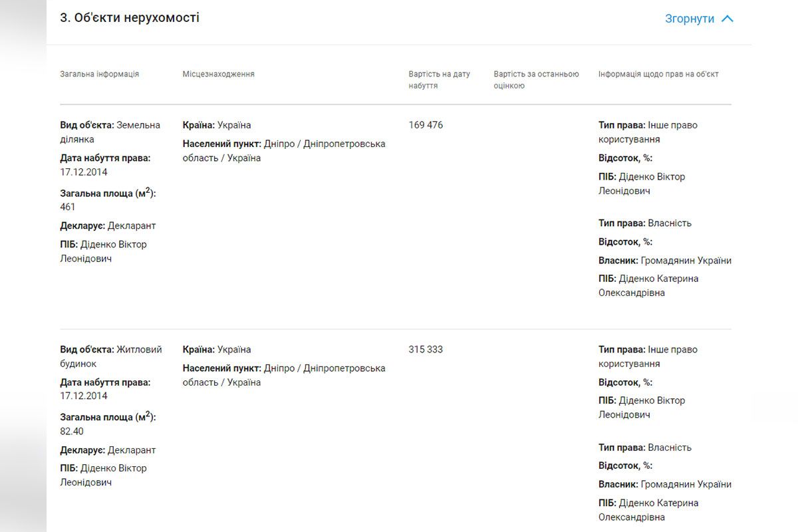Collapse section using the chevron-up arrow
Image resolution: width=798 pixels, height=532 pixels.
[x=728, y=19]
